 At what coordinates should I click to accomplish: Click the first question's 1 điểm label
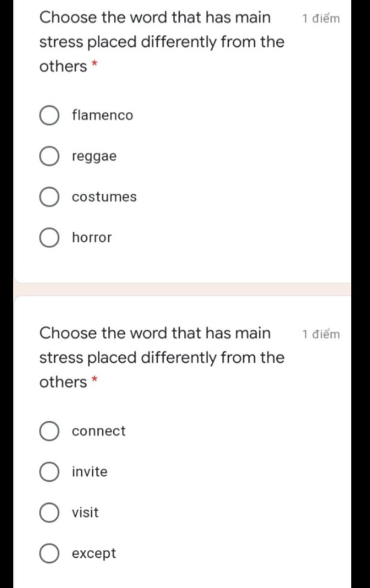click(321, 18)
